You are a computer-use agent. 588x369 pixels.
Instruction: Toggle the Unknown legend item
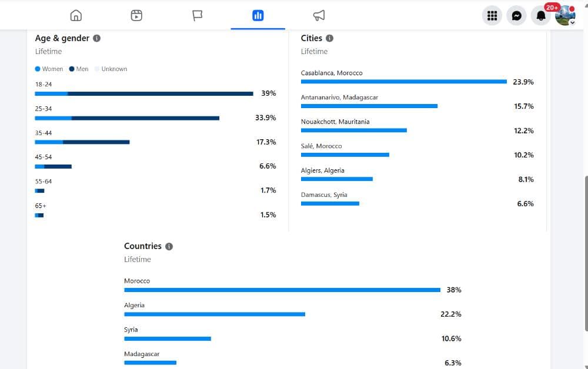pyautogui.click(x=111, y=69)
